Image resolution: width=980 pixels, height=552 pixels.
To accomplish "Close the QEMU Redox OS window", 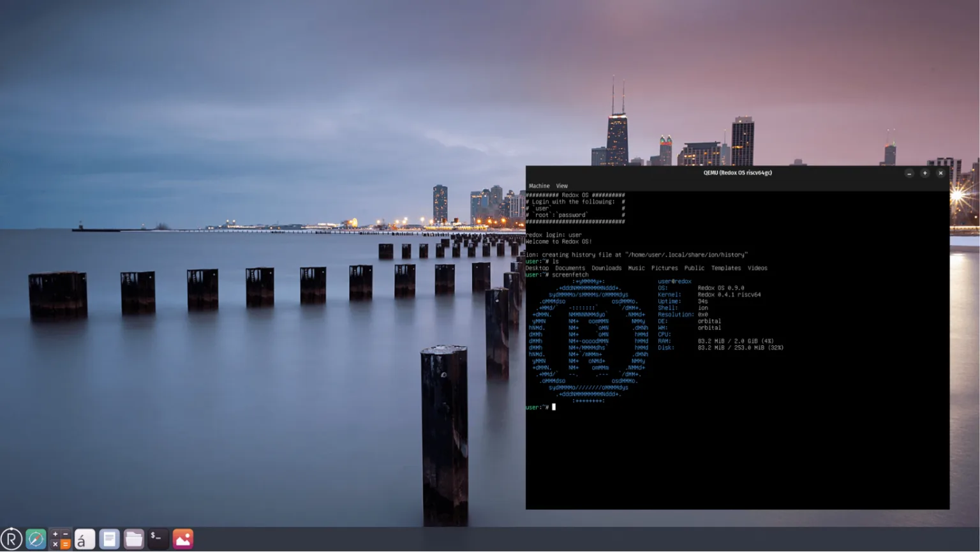I will click(x=940, y=173).
